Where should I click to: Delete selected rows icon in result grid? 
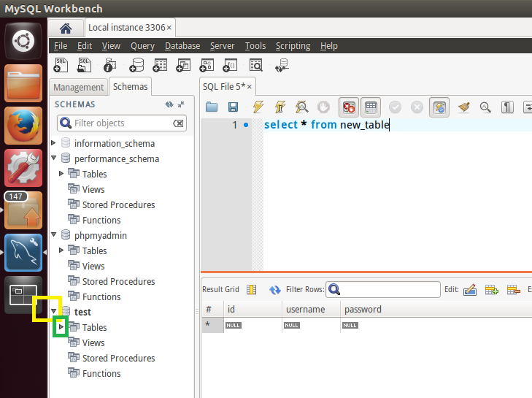pyautogui.click(x=513, y=290)
